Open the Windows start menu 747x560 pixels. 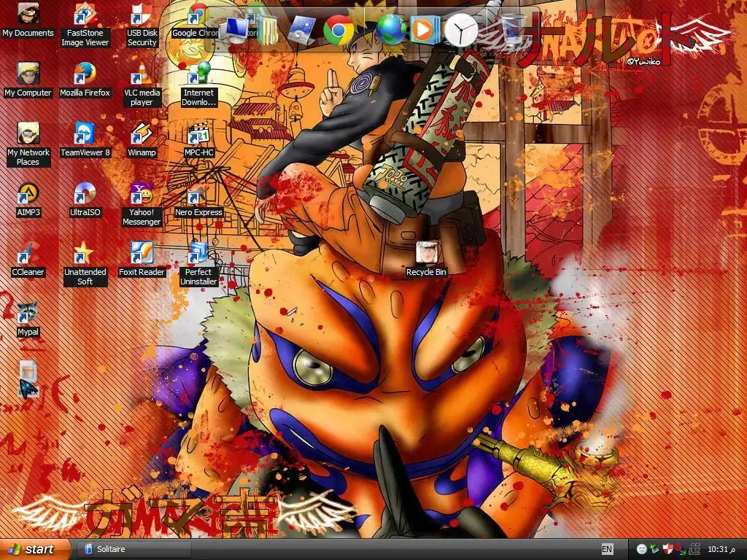[34, 549]
